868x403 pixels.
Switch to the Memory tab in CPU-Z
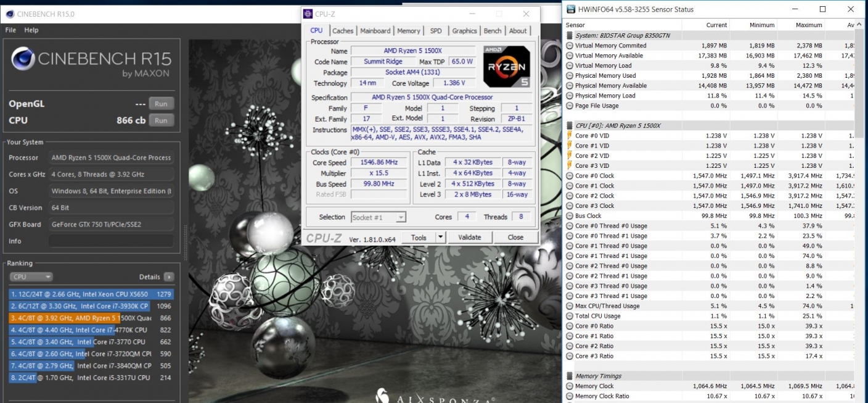[409, 31]
